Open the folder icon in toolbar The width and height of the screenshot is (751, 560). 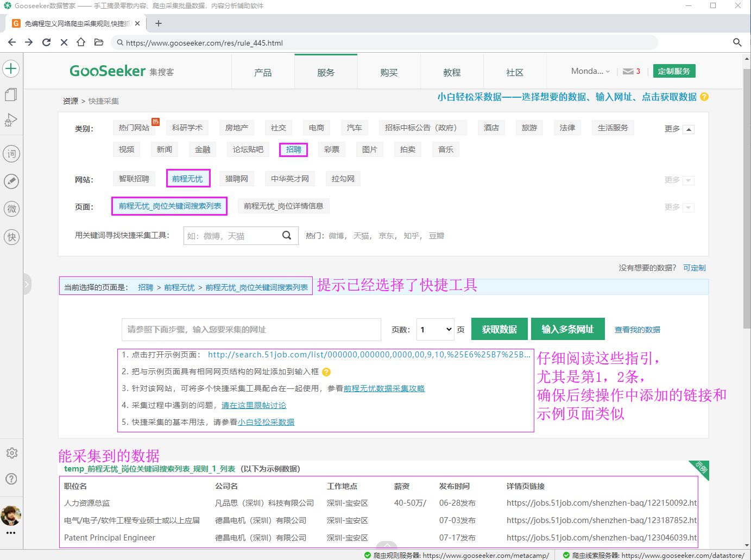99,42
